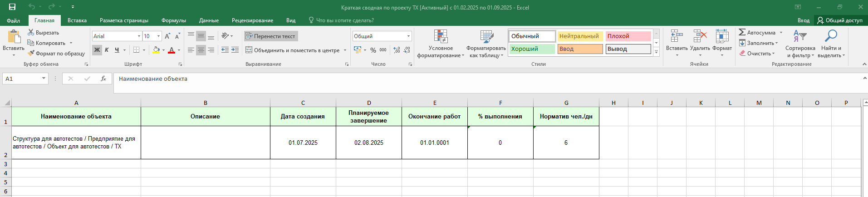Image resolution: width=868 pixels, height=197 pixels.
Task: Open the Name Box A1 dropdown
Action: point(44,79)
